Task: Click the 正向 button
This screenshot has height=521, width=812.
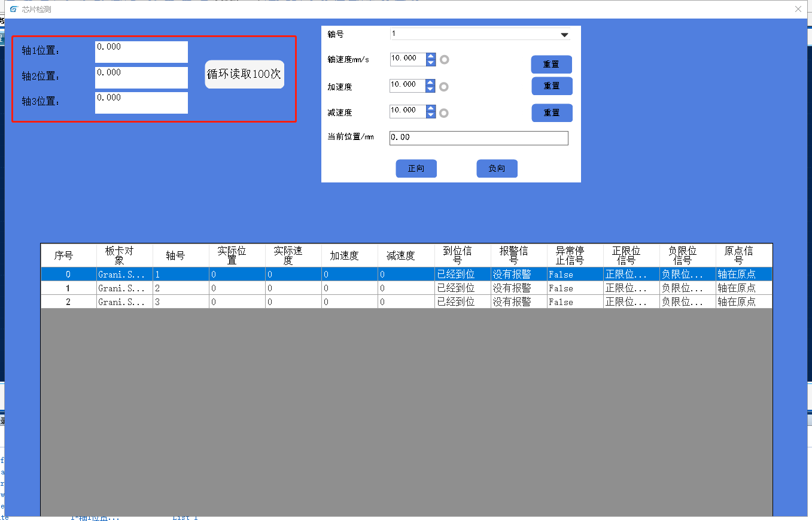Action: (416, 169)
